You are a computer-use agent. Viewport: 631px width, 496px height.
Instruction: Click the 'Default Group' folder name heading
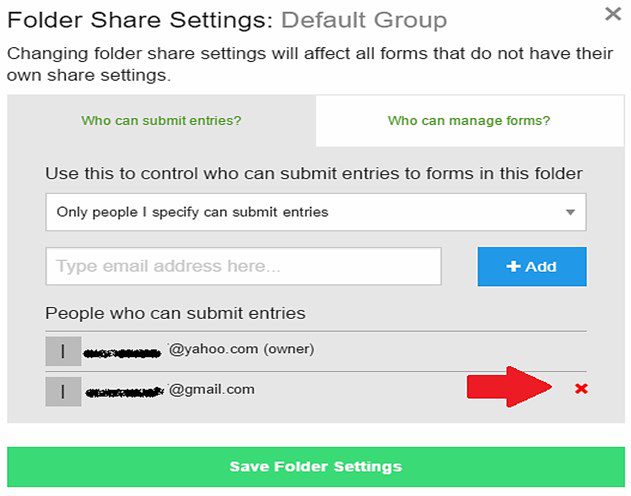(x=364, y=20)
